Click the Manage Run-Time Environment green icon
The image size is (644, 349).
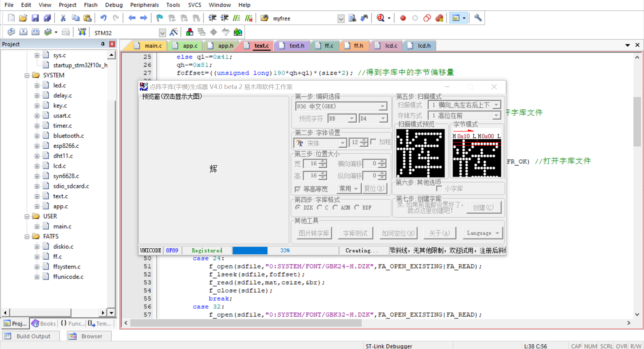coord(238,32)
